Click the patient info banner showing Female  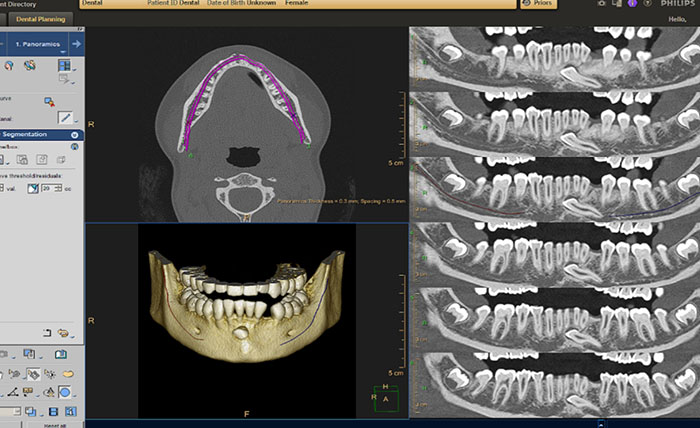tap(298, 4)
